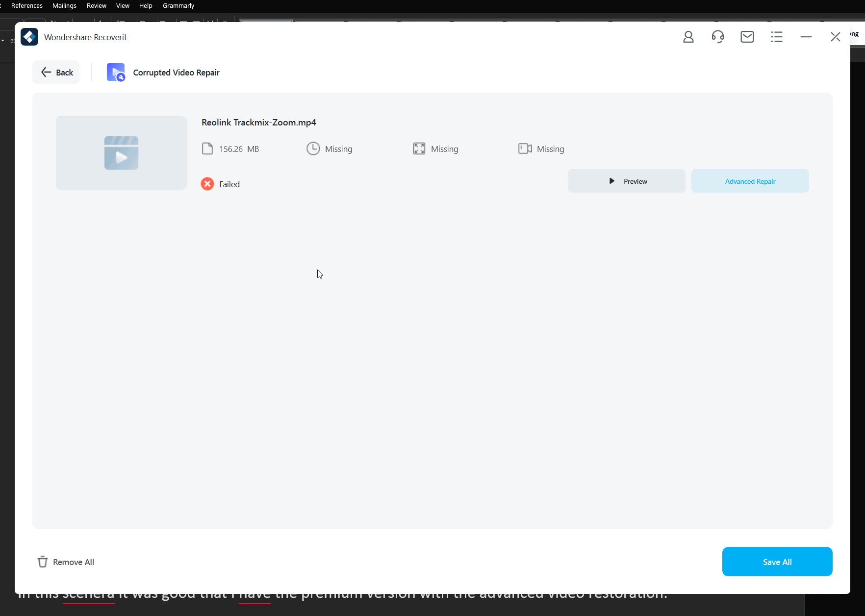Open the Grammarly tab in Word
Viewport: 865px width, 616px height.
(178, 6)
